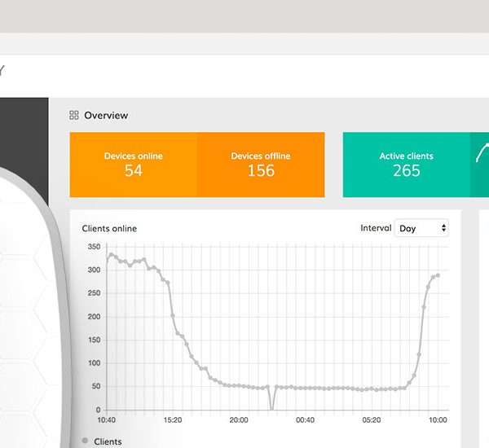Click the 50 y-axis label
The image size is (489, 448).
96,386
